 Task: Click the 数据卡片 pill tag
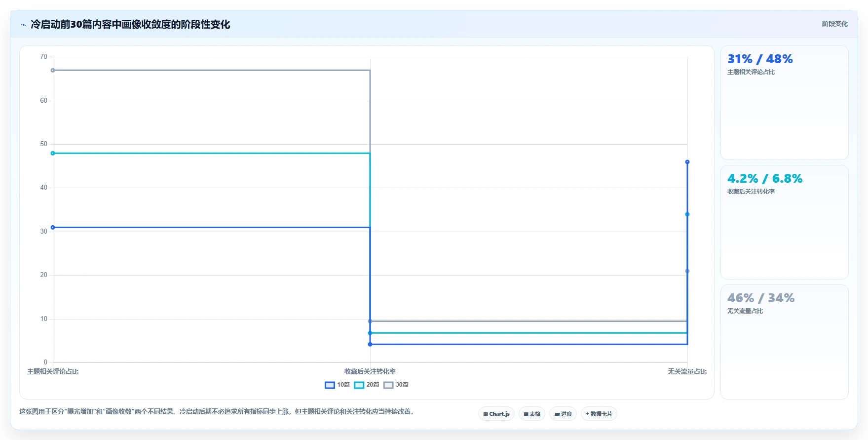599,414
